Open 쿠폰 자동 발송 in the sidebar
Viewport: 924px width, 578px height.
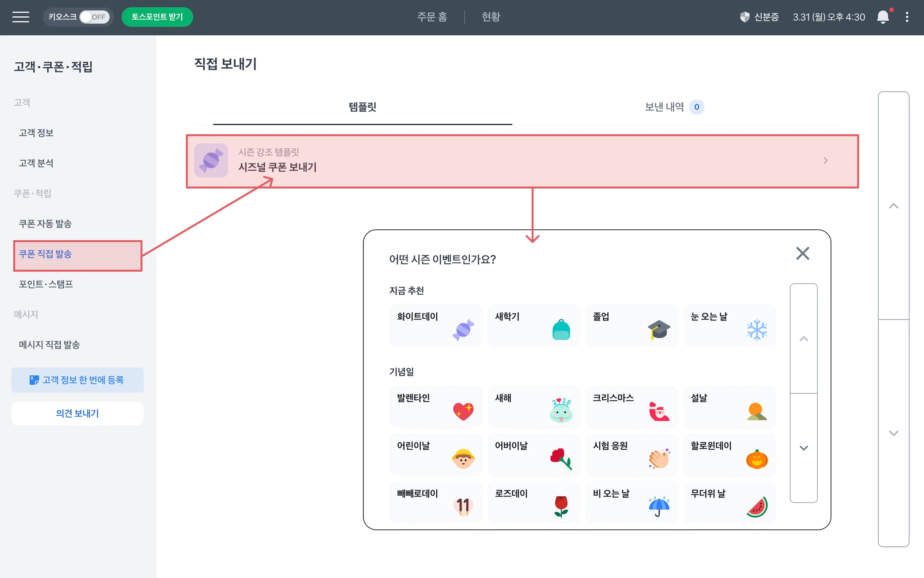[45, 223]
